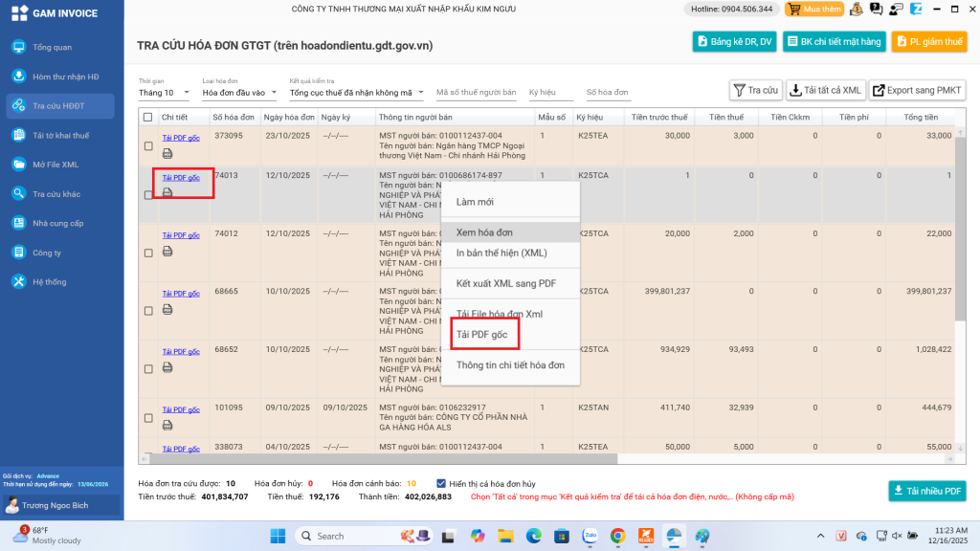This screenshot has width=980, height=551.
Task: Tick the select-all checkbox in table header
Action: tap(147, 118)
